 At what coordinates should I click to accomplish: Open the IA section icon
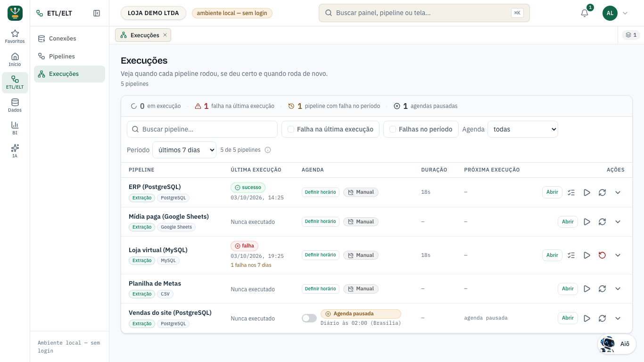(15, 151)
